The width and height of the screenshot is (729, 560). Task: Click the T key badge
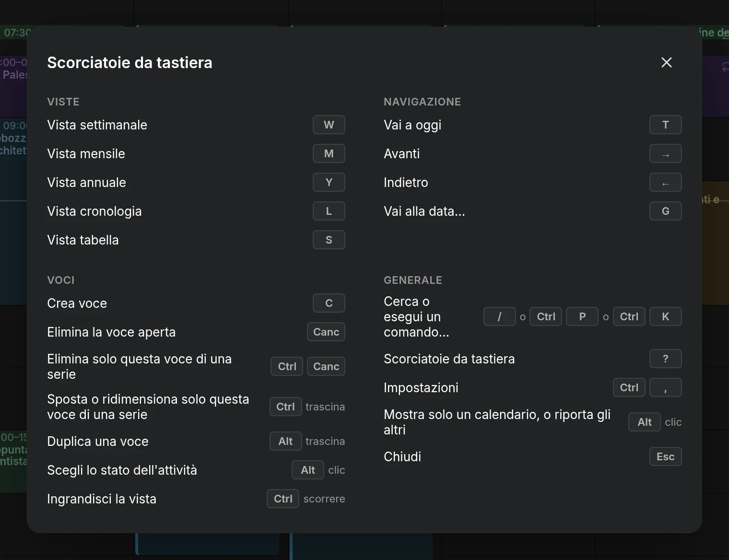point(666,125)
